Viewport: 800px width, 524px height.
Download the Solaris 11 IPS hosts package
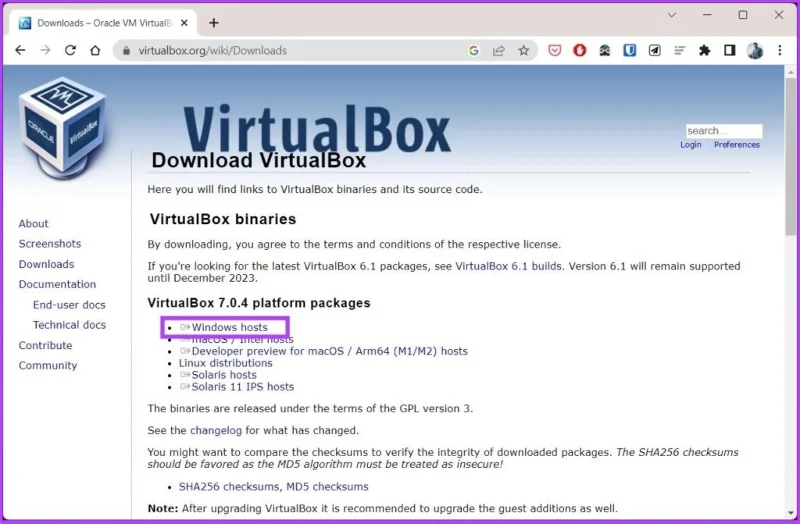[x=243, y=387]
